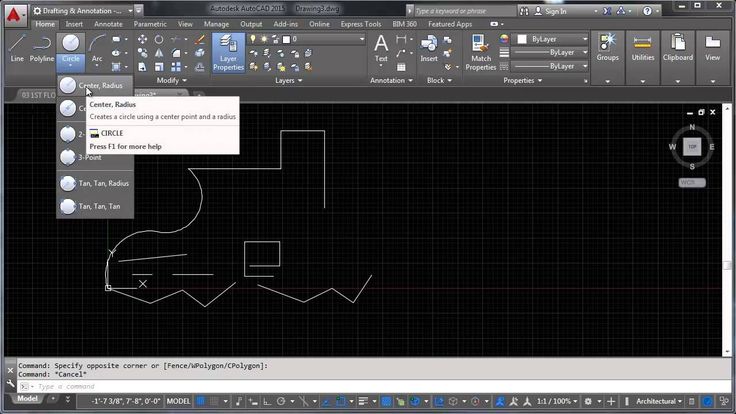This screenshot has width=736, height=414.
Task: Choose 3-Point circle option
Action: pyautogui.click(x=95, y=158)
